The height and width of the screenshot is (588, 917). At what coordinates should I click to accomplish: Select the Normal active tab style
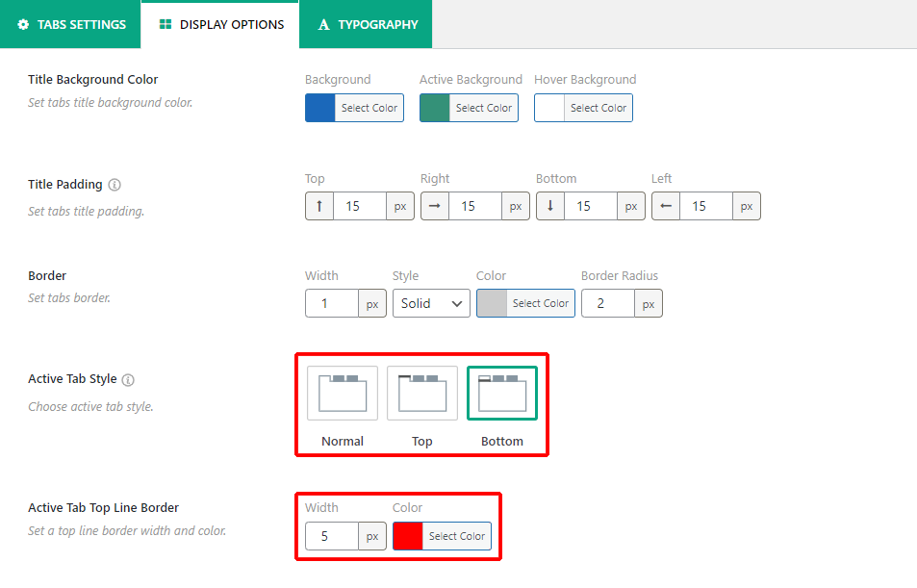point(343,393)
